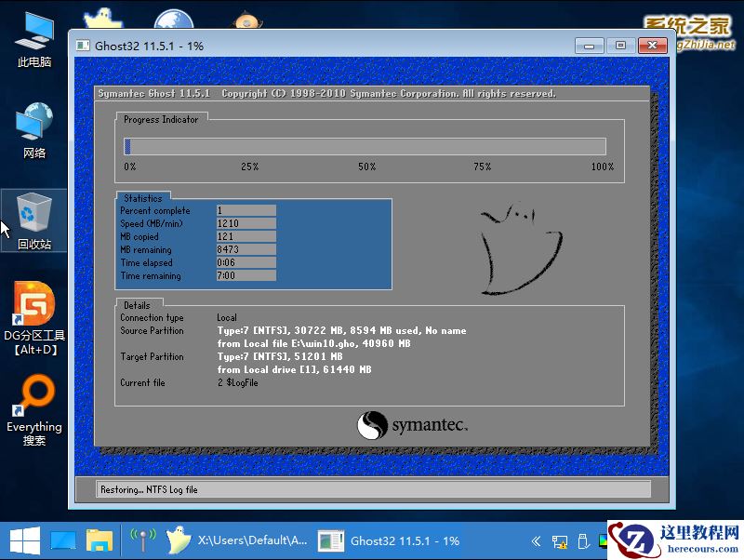Screen dimensions: 744x560
Task: Click the Connection type Local value
Action: tap(227, 317)
